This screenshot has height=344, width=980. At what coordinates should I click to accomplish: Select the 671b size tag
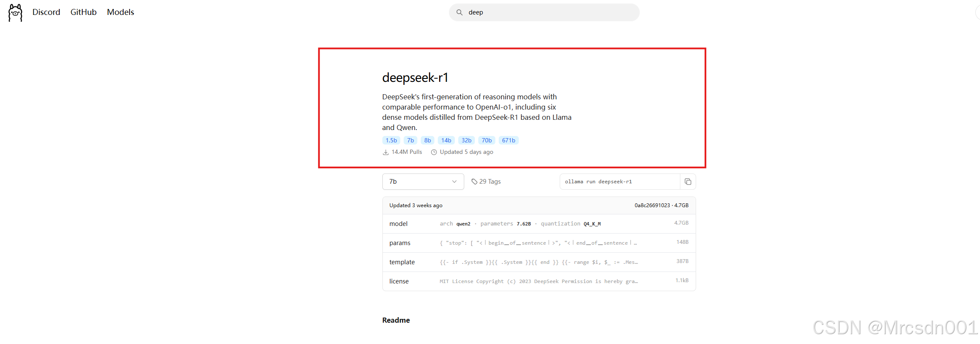pos(509,140)
